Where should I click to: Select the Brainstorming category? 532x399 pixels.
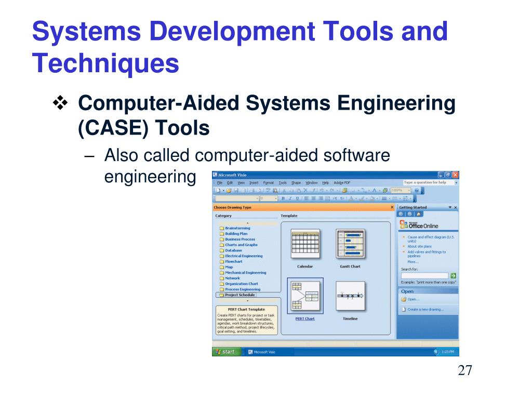[x=237, y=228]
